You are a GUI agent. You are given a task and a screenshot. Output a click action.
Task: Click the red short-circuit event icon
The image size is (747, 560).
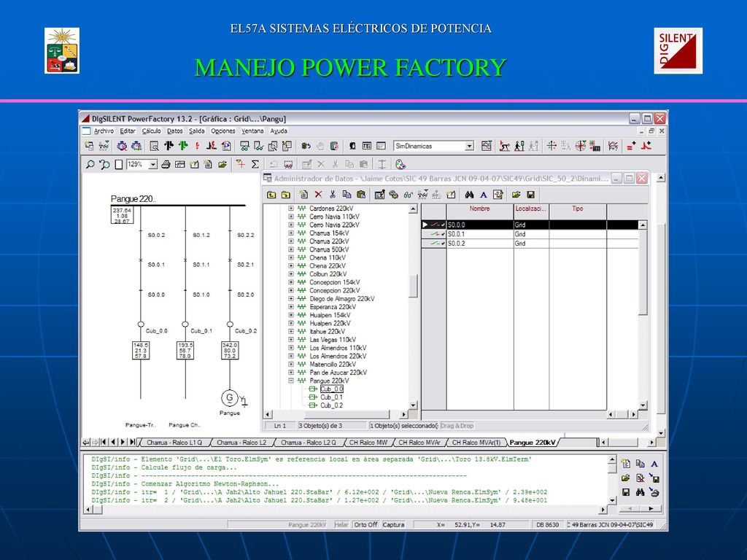pos(646,146)
